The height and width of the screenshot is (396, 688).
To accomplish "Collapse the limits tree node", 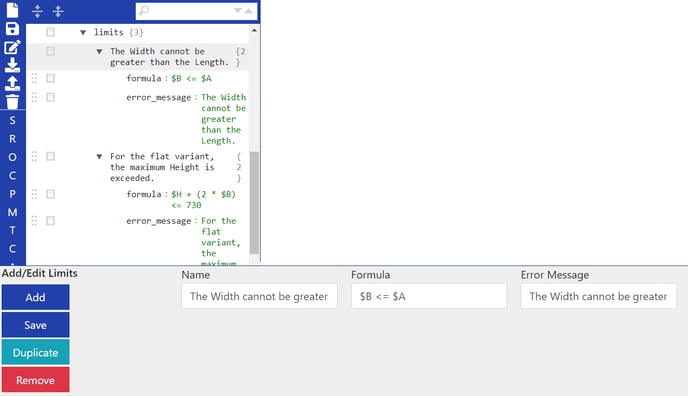I will tap(83, 32).
